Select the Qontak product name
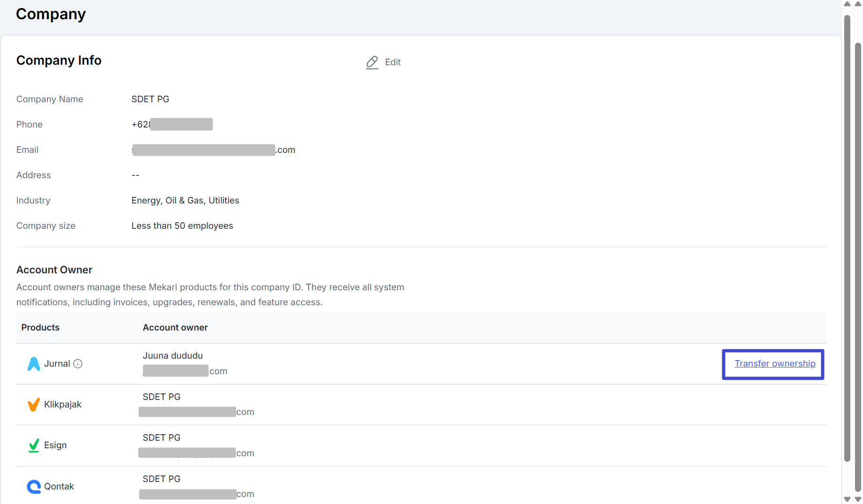This screenshot has width=863, height=504. (59, 487)
